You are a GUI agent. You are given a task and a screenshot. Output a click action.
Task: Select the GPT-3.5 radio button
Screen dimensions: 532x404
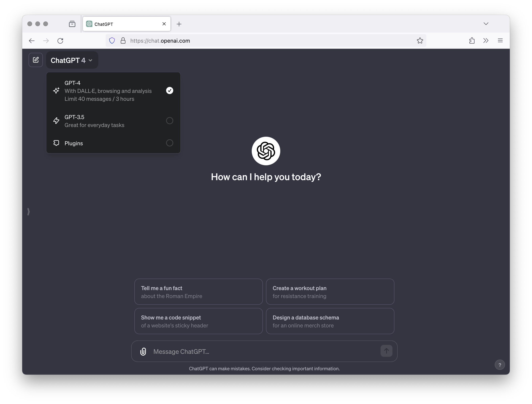169,121
